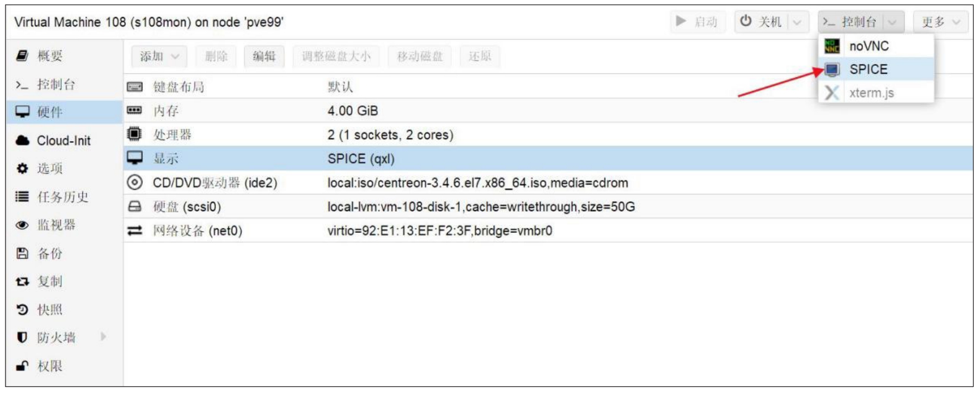Open the 选项 (Options) sidebar tab

point(50,169)
